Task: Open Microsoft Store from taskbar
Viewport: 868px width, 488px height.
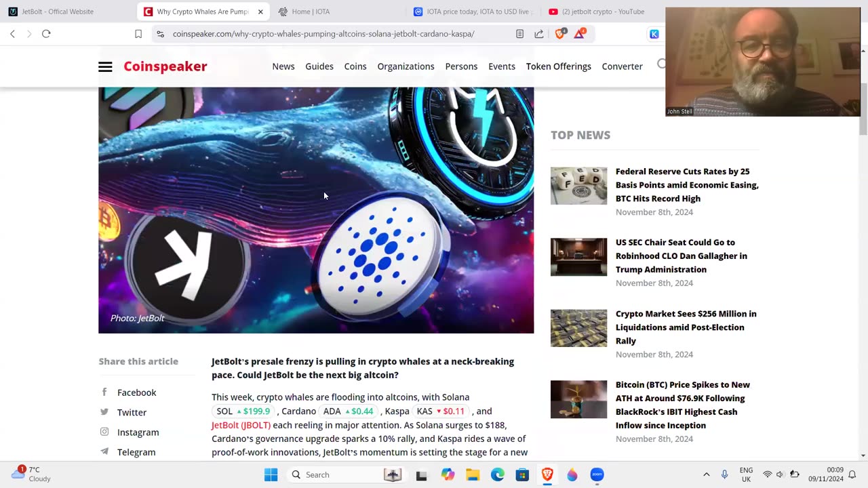Action: [522, 474]
